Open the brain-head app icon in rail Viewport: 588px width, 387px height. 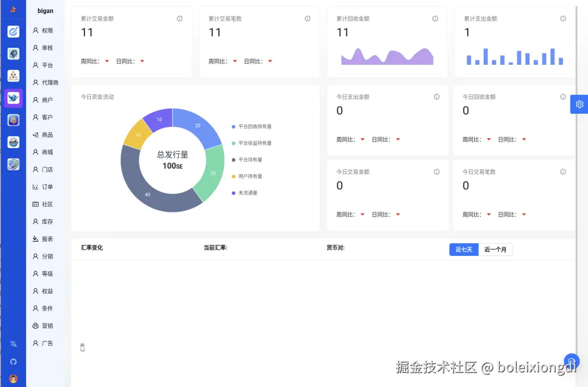coord(14,54)
